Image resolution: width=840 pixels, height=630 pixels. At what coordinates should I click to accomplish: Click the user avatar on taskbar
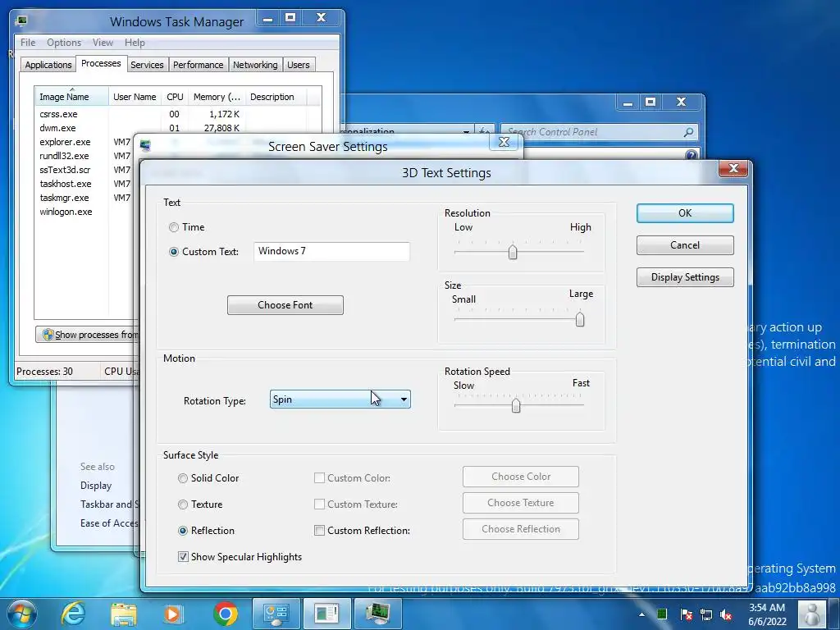(x=812, y=614)
